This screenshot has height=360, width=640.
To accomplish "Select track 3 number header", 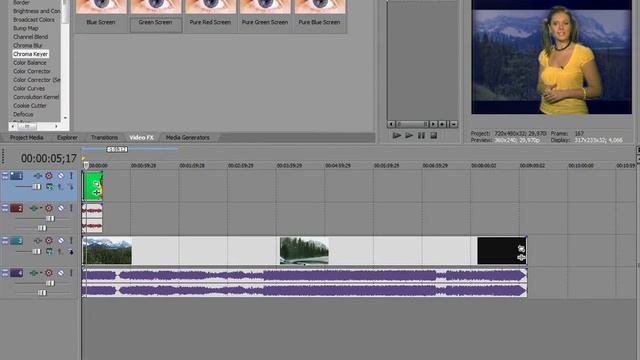I will point(16,241).
